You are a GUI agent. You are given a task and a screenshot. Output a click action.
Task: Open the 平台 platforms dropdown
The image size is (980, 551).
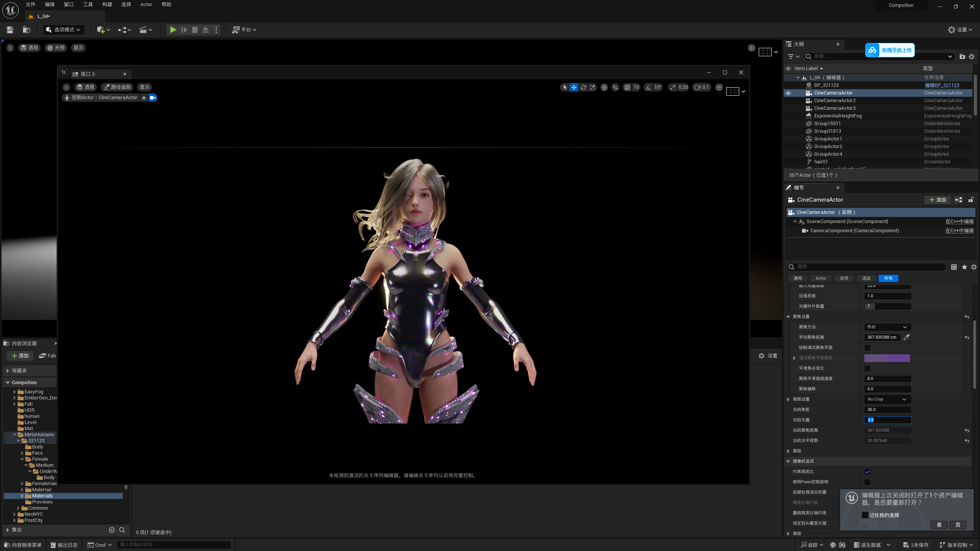tap(244, 29)
